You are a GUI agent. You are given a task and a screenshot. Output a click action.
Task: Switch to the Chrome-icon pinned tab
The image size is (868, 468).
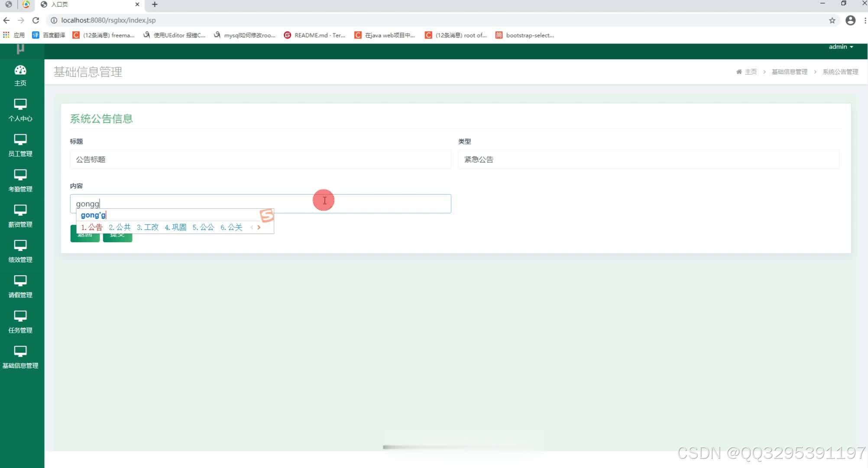[x=26, y=4]
